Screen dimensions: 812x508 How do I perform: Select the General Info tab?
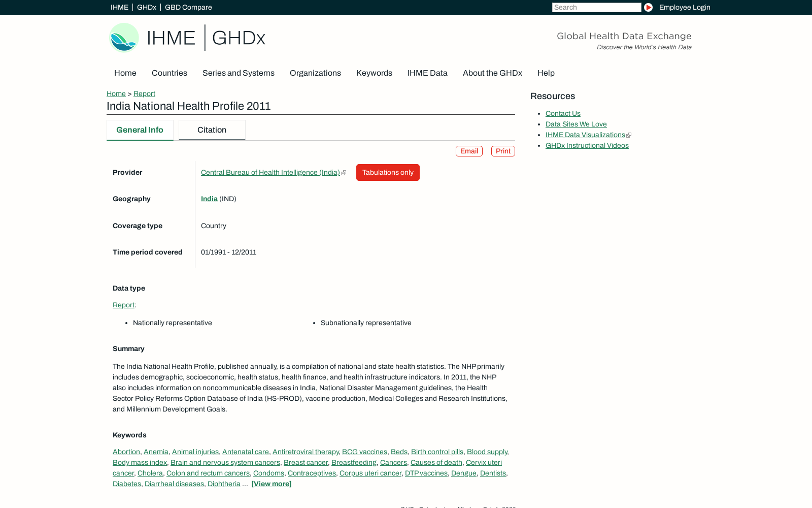[x=140, y=130]
